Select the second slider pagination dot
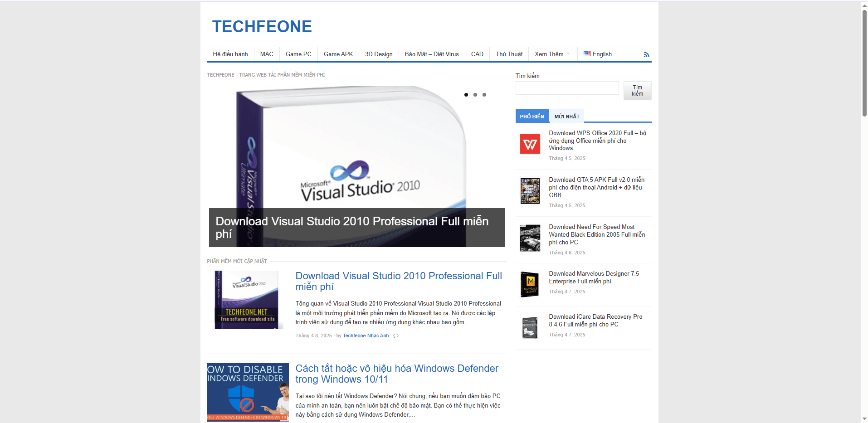 point(475,95)
